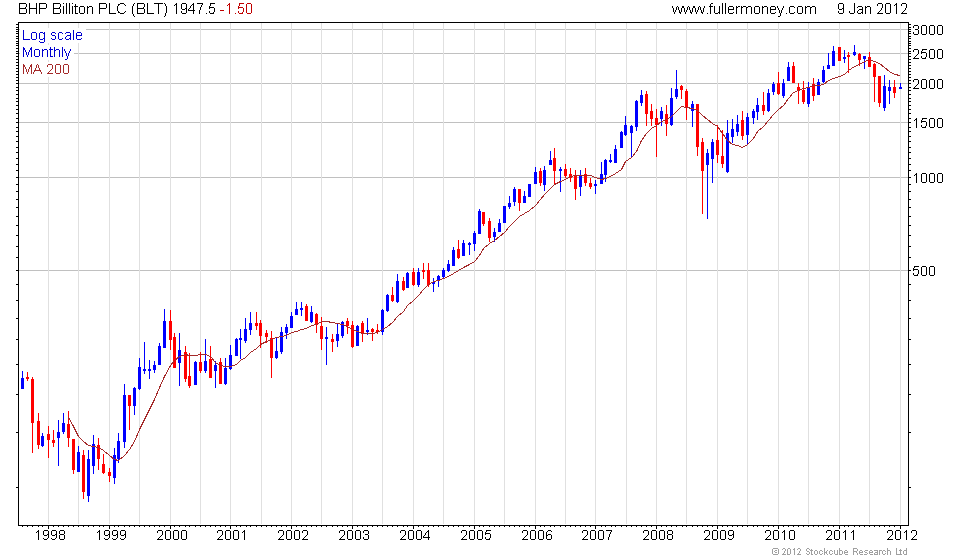Viewport: 960px width, 560px height.
Task: Click the 2000 year label on time axis
Action: pyautogui.click(x=172, y=536)
